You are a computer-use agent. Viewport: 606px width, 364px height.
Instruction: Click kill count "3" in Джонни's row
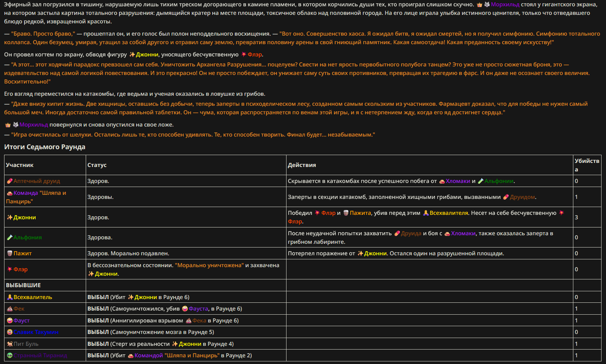(576, 217)
